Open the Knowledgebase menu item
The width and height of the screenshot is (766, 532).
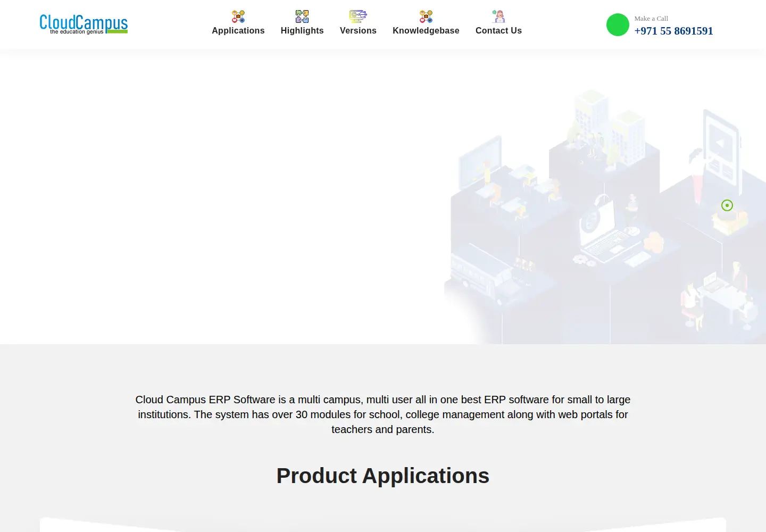point(426,31)
